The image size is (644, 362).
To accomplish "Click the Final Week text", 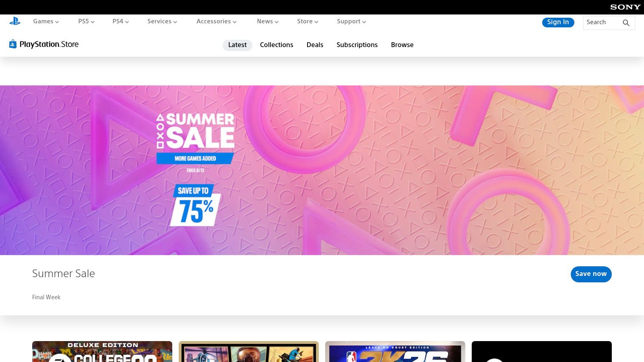I will click(46, 297).
